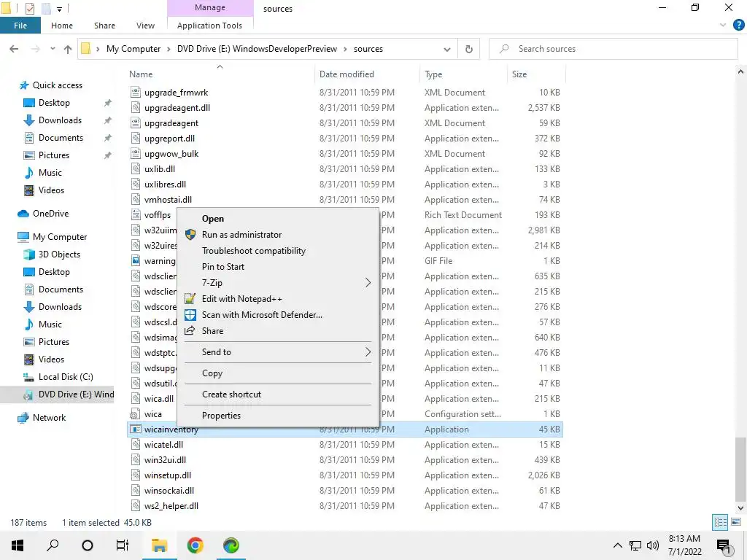Open Videos under Quick access
The image size is (747, 560).
click(x=51, y=190)
